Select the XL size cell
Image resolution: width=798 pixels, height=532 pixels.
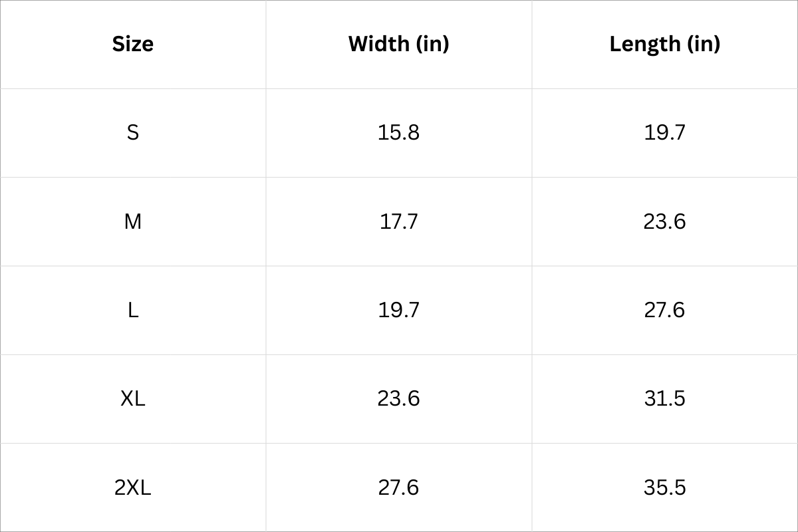click(133, 398)
